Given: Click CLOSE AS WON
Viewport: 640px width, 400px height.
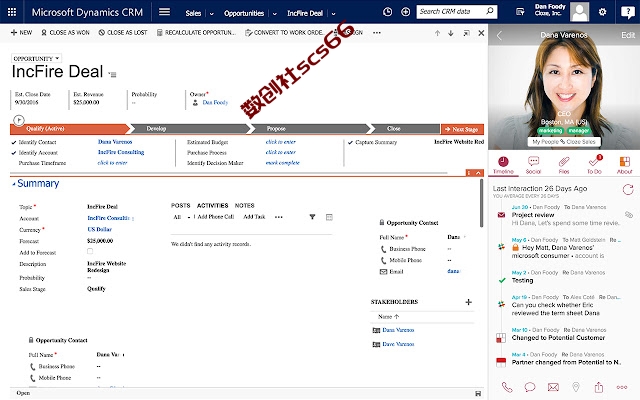Looking at the screenshot, I should [x=65, y=33].
